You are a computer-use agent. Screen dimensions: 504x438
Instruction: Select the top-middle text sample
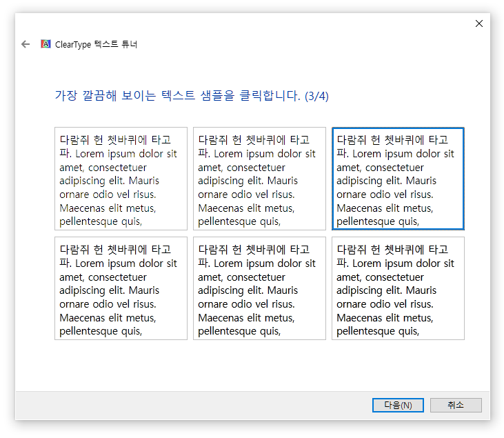(x=259, y=179)
